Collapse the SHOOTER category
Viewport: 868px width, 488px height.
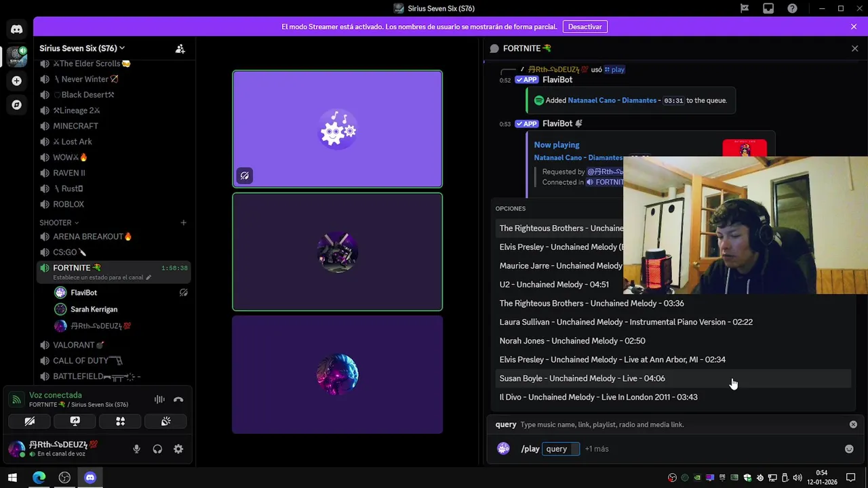(x=59, y=222)
